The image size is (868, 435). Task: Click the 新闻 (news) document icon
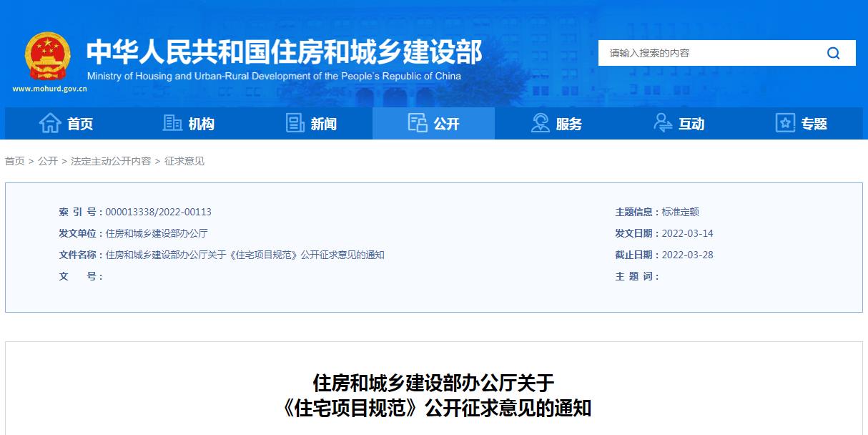click(295, 122)
